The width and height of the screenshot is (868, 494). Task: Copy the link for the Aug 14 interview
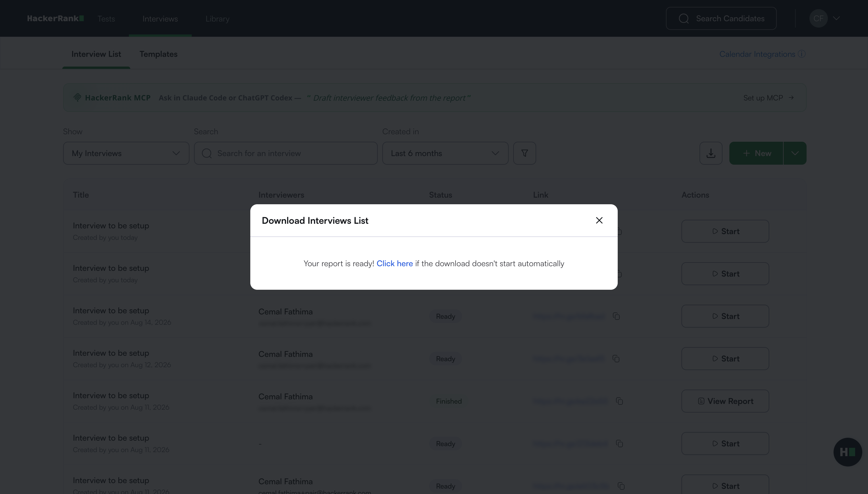pos(616,316)
